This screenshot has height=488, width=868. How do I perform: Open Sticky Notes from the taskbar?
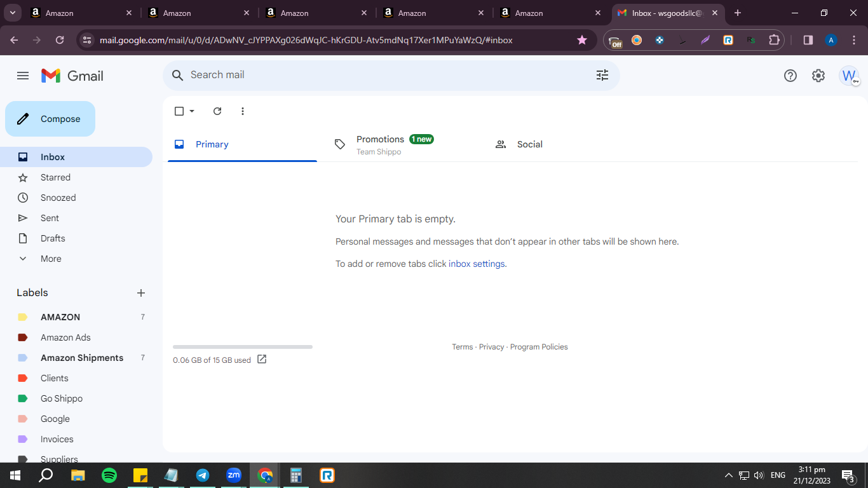coord(140,475)
